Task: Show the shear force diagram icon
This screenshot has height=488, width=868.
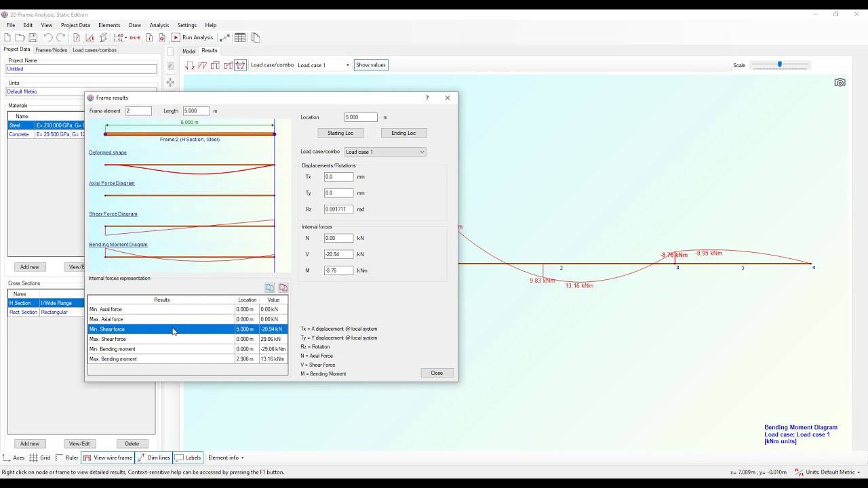Action: [x=215, y=65]
